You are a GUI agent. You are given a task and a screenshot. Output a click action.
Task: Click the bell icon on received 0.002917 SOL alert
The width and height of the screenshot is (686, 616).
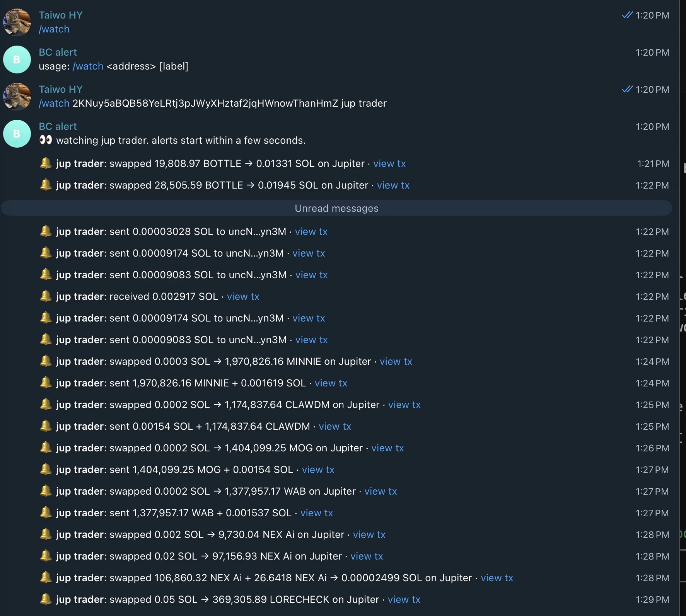[x=46, y=296]
